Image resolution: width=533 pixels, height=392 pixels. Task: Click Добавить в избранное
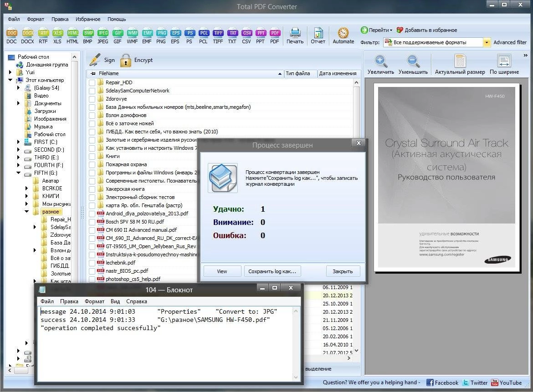tap(427, 30)
